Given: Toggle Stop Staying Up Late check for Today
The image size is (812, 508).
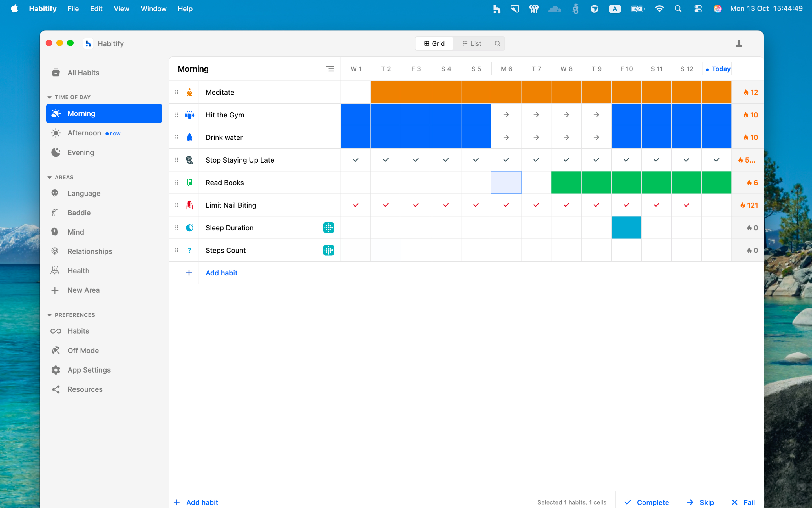Looking at the screenshot, I should click(x=716, y=160).
